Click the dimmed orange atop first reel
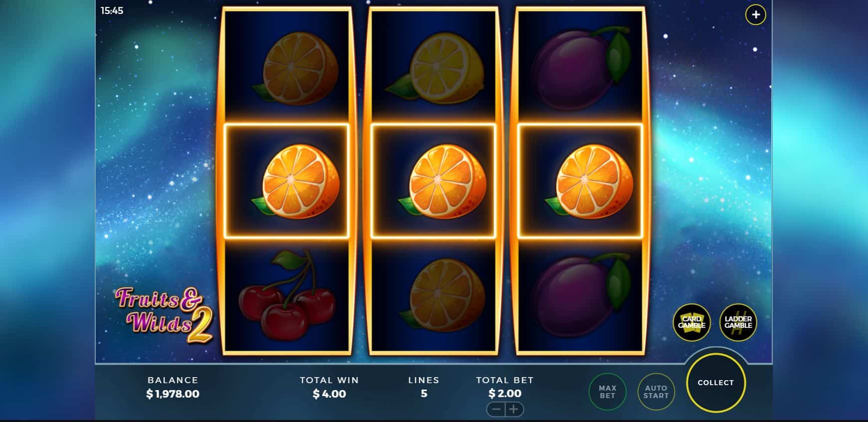 coord(295,68)
